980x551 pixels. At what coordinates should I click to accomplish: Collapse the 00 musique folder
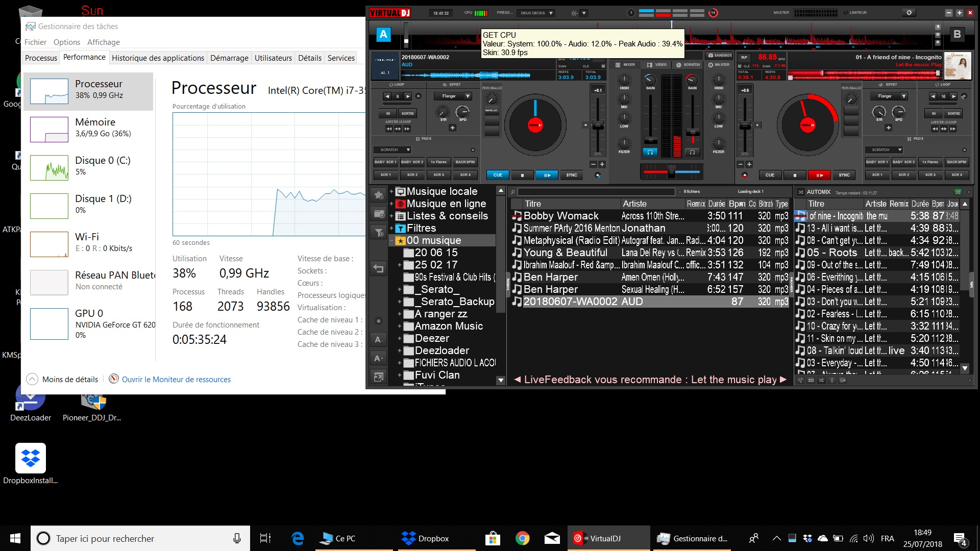point(391,241)
